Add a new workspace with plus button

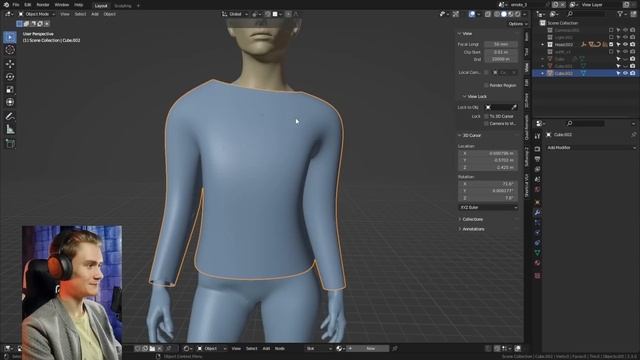pos(138,6)
